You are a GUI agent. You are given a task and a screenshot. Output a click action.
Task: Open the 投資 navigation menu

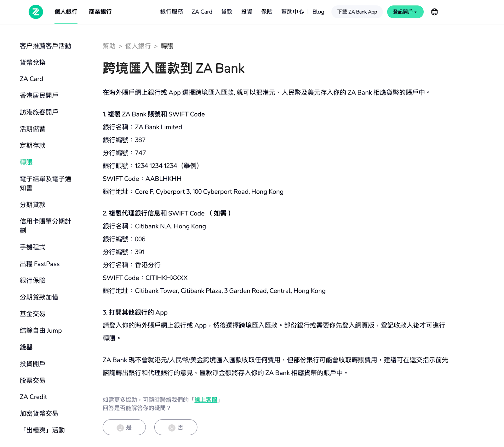tap(246, 12)
